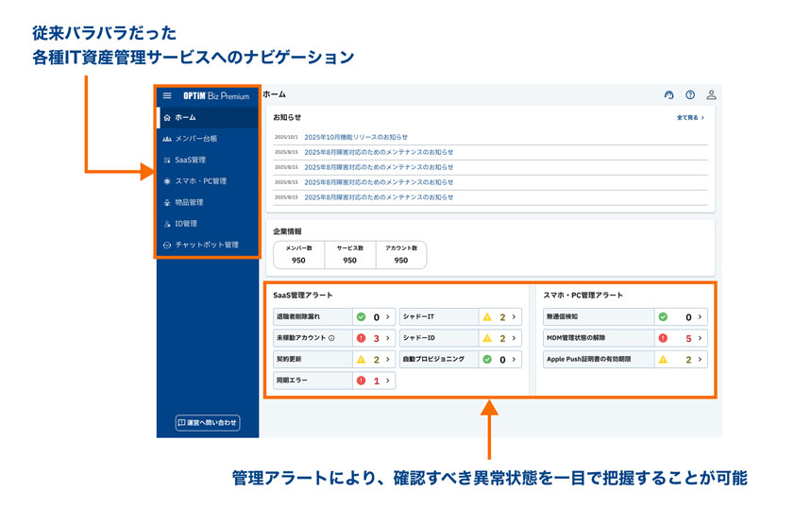Click the SaaS管理 sidebar icon
812x508 pixels.
coord(167,160)
